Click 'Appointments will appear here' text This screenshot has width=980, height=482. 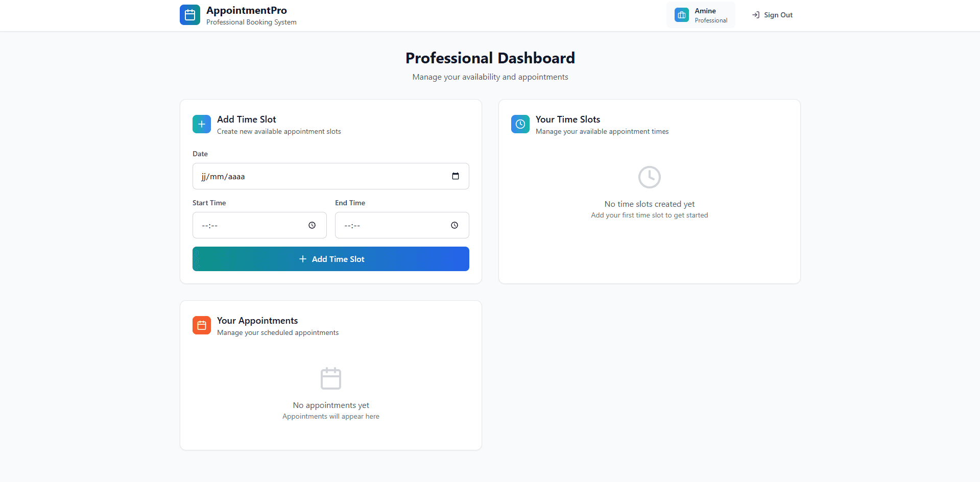click(x=331, y=417)
